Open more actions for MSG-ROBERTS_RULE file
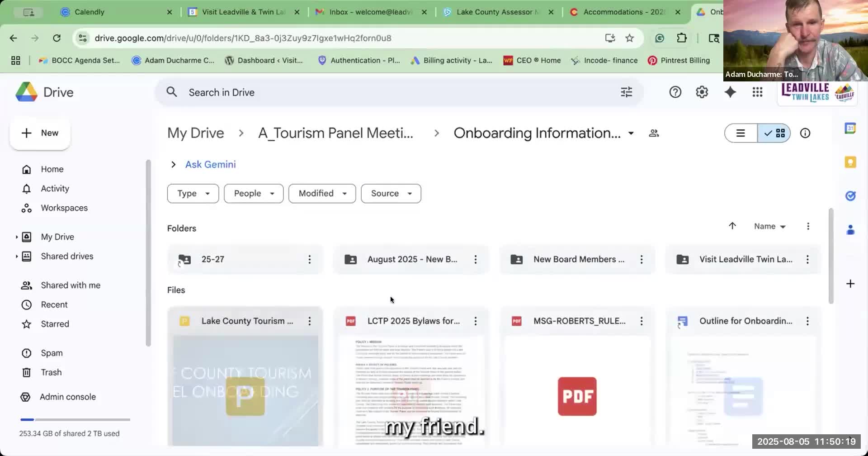This screenshot has width=868, height=456. coord(641,321)
